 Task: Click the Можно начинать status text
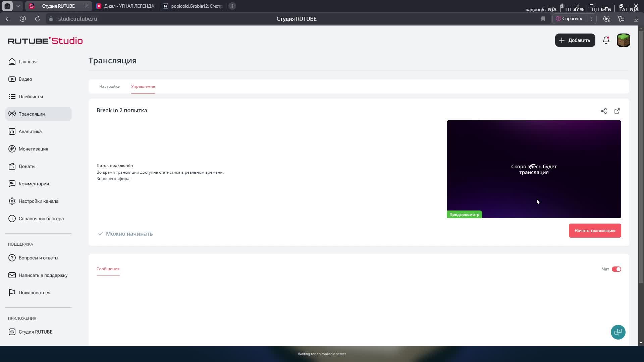(x=129, y=234)
